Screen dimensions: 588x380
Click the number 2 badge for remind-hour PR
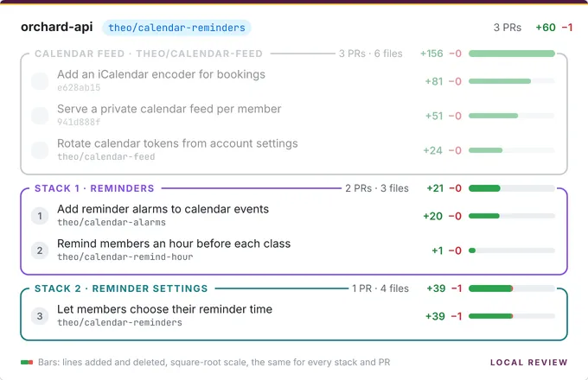pos(40,250)
